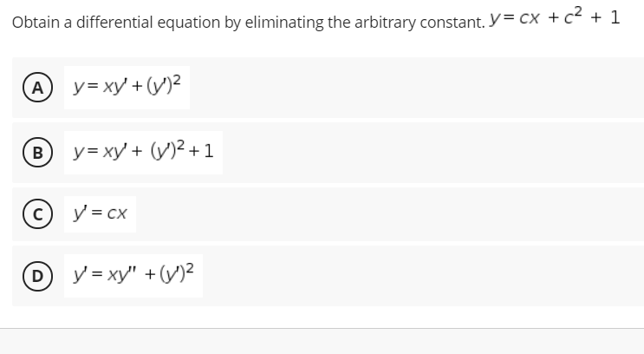Viewport: 644px width, 354px height.
Task: Select answer choice B circle
Action: coord(37,153)
